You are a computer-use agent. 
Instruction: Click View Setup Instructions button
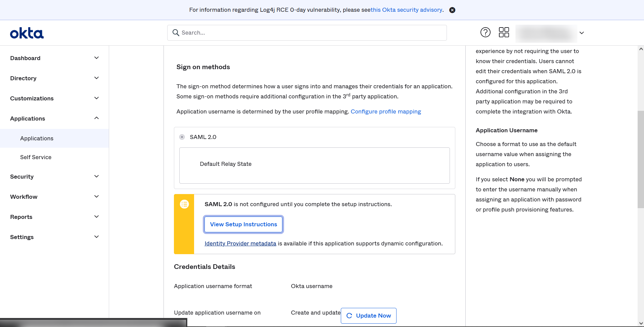(243, 224)
